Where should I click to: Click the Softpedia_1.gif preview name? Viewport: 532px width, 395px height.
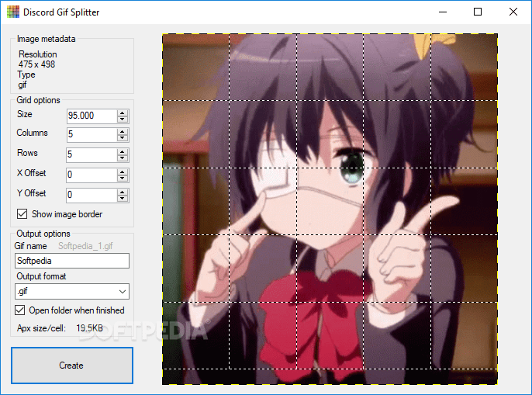(85, 246)
